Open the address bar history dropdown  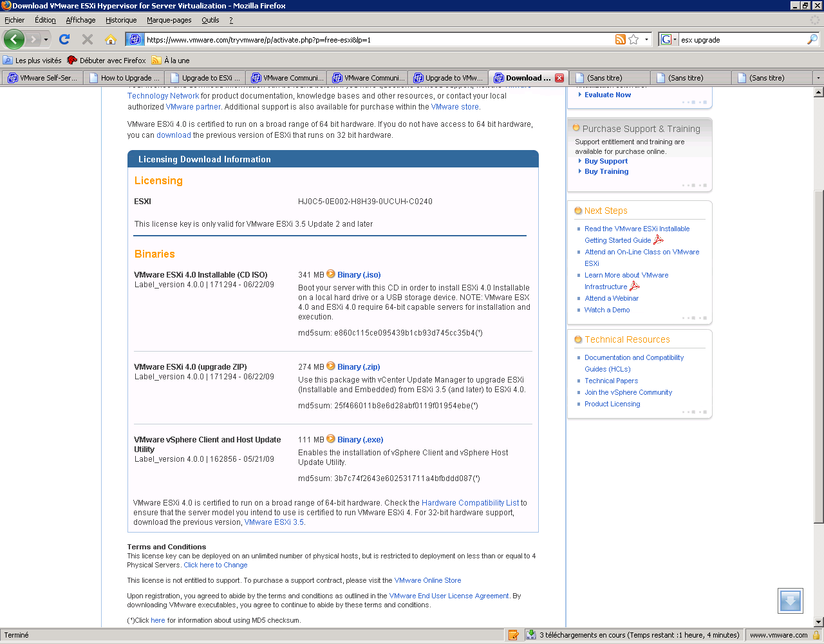point(646,39)
